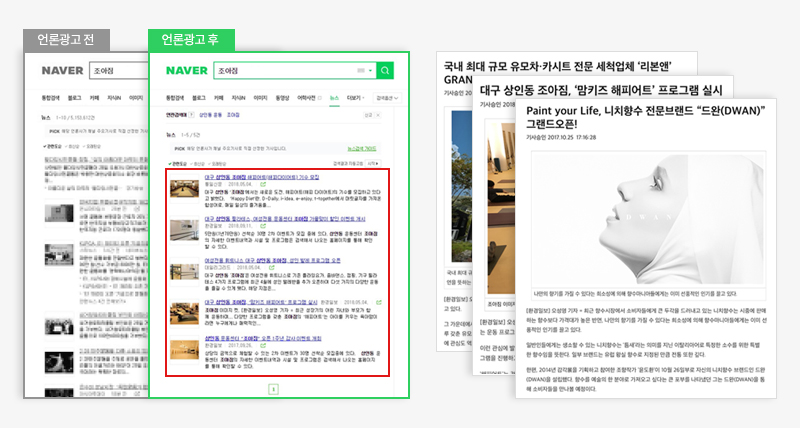This screenshot has height=428, width=800.
Task: Click the 언론광고 전 label tab
Action: pyautogui.click(x=66, y=40)
